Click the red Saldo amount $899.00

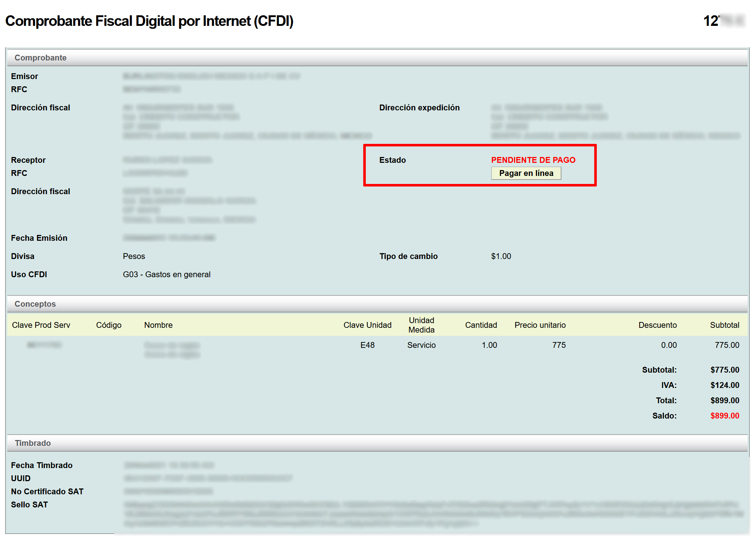coord(724,416)
